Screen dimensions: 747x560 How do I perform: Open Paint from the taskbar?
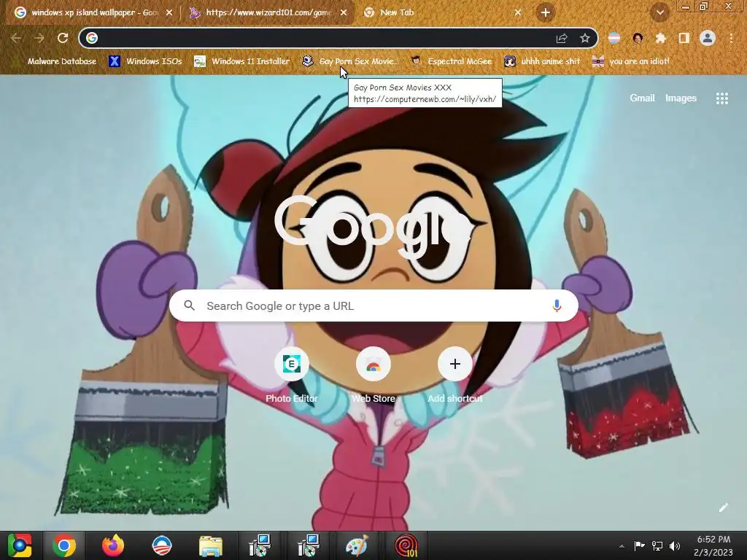pyautogui.click(x=357, y=545)
